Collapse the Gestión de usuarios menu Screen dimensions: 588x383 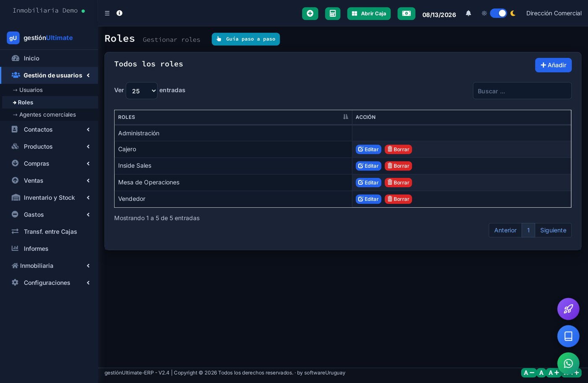click(x=50, y=76)
